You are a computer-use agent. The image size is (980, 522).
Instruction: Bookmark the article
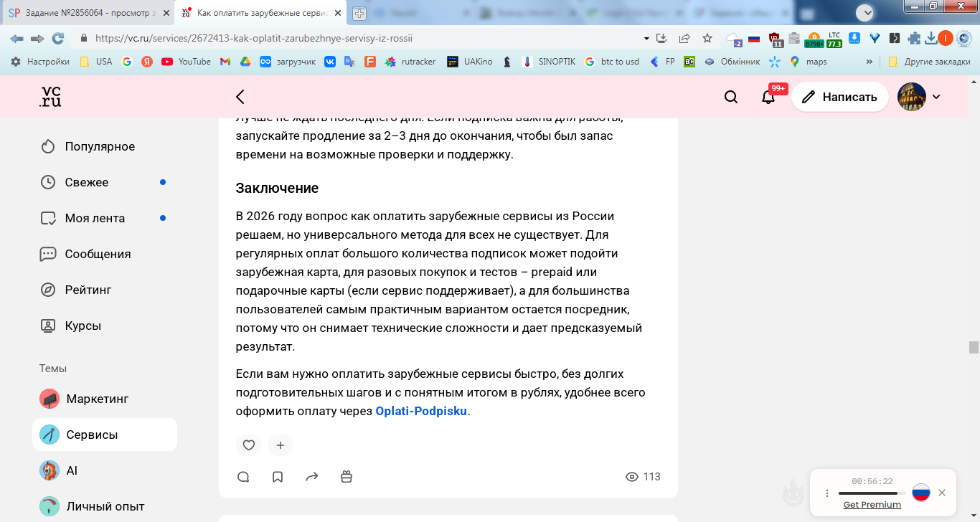[x=278, y=477]
